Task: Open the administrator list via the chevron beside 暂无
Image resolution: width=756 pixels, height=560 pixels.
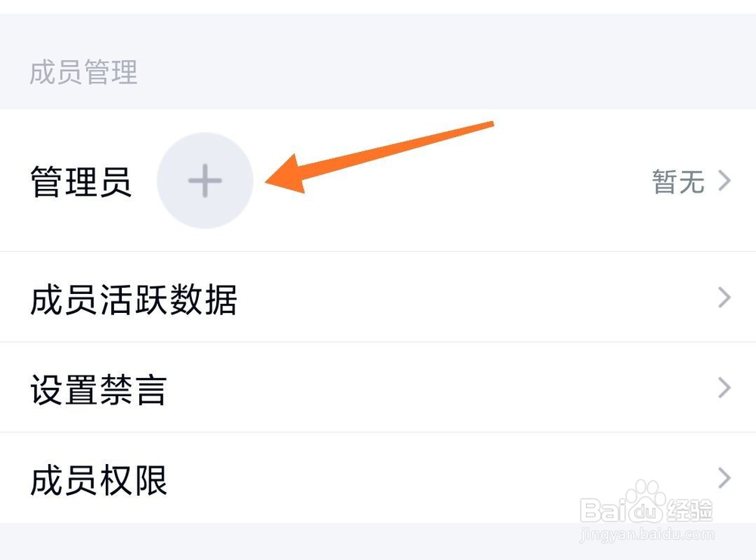Action: [x=725, y=181]
